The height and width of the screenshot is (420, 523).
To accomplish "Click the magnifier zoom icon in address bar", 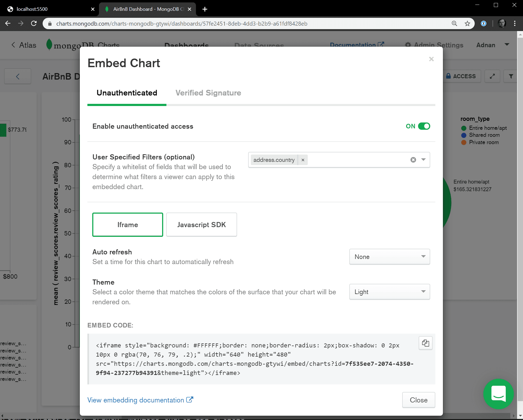I will (x=454, y=23).
